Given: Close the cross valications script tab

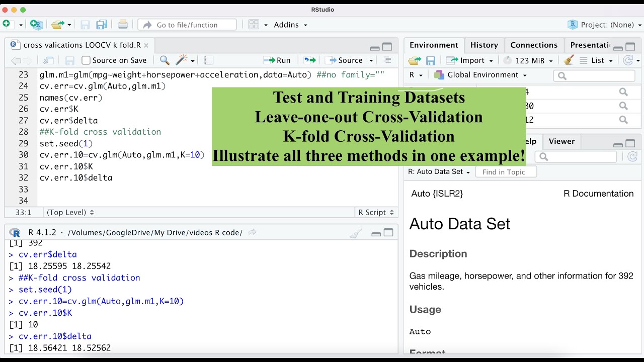Looking at the screenshot, I should pos(146,45).
